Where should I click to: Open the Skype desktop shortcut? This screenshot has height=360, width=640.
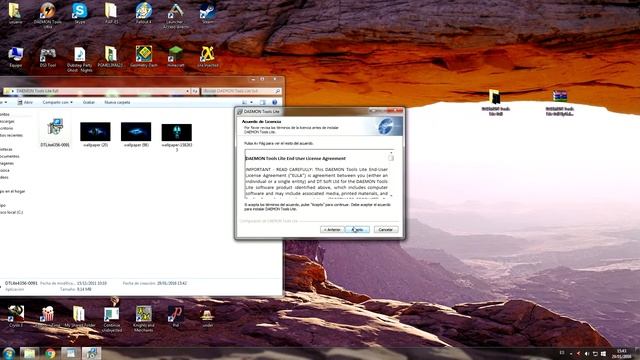pyautogui.click(x=80, y=13)
